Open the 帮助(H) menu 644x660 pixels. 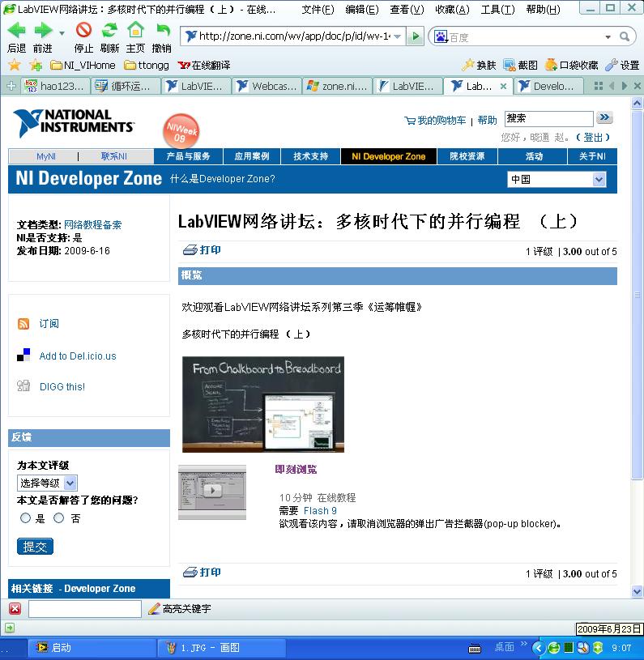pyautogui.click(x=543, y=9)
